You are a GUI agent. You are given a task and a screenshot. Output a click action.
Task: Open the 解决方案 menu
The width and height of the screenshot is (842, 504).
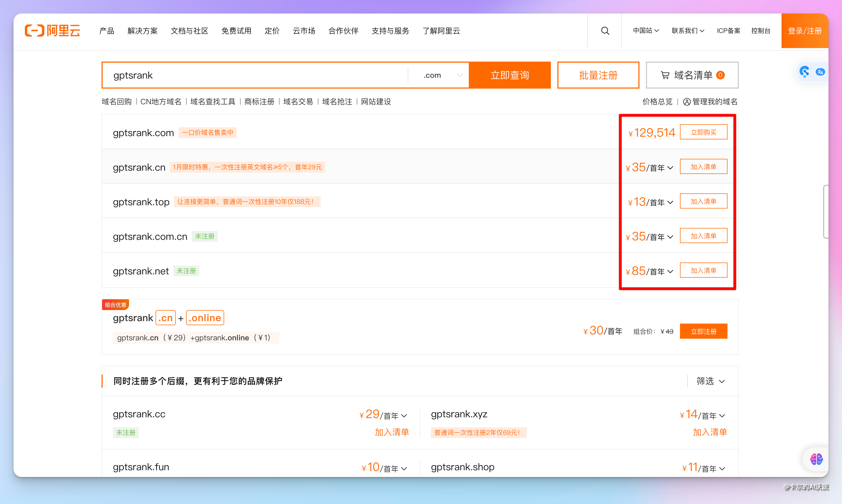click(143, 31)
